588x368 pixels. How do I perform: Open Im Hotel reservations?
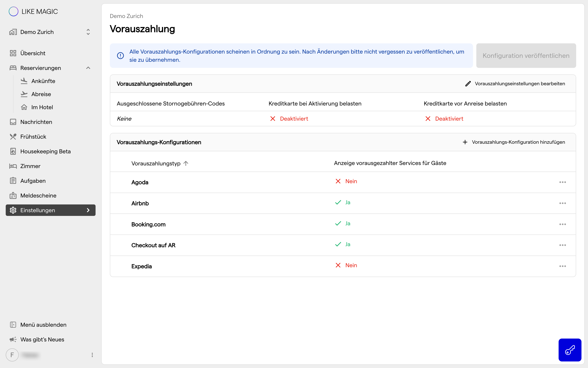click(42, 107)
